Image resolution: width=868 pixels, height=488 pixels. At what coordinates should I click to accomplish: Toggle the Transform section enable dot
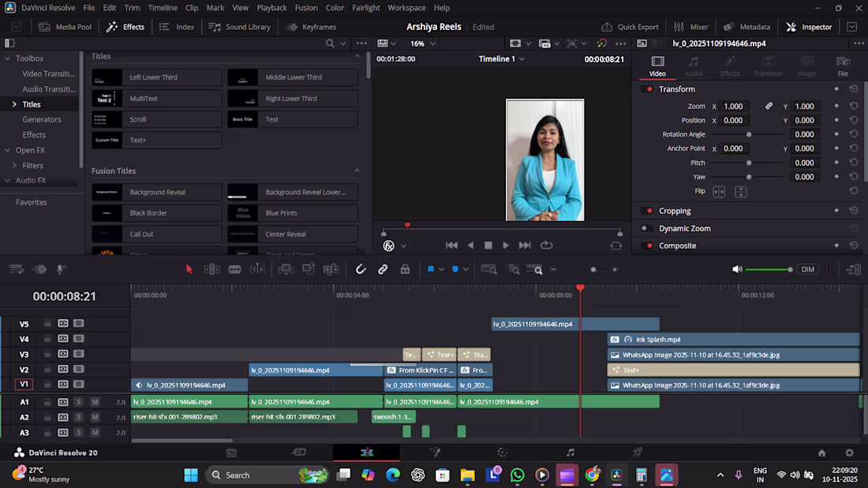649,89
